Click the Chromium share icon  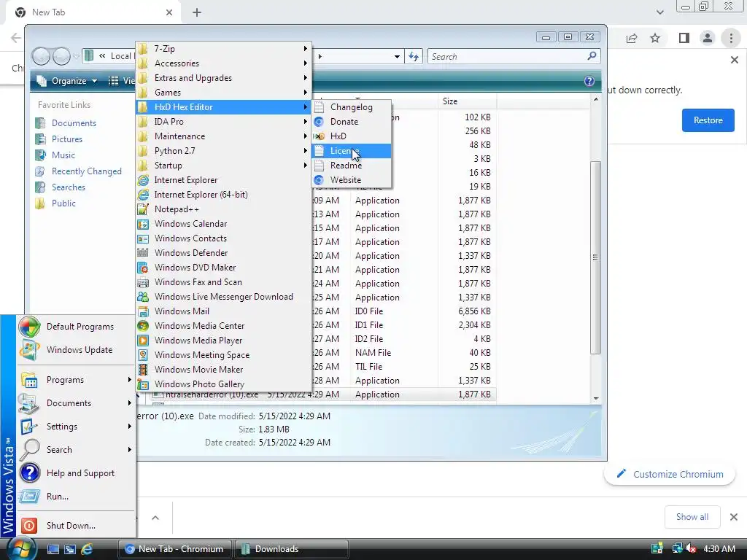pyautogui.click(x=632, y=38)
